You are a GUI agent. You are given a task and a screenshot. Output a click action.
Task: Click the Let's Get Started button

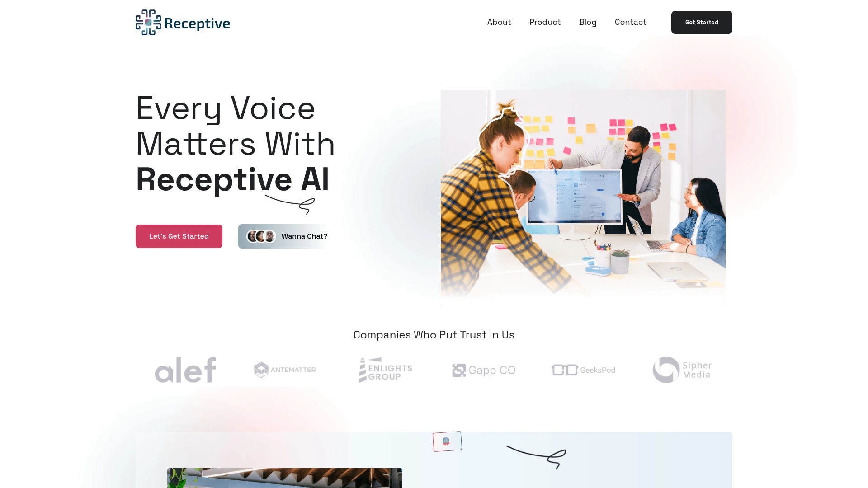[179, 236]
